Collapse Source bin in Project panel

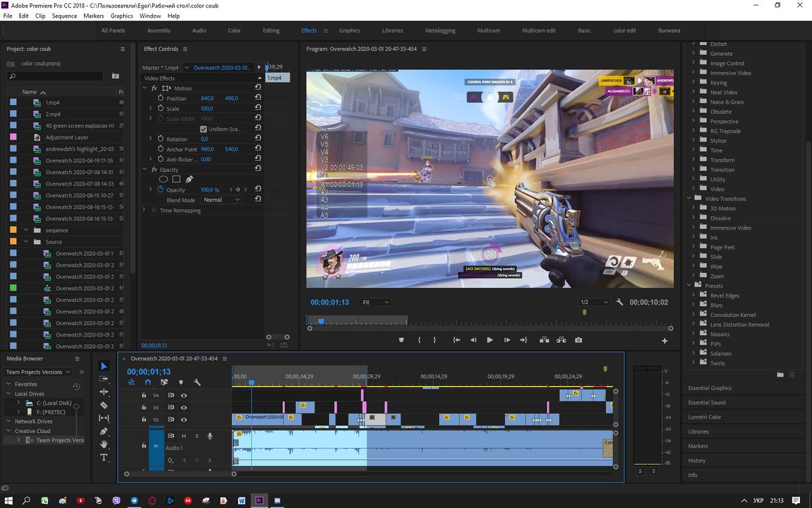[26, 242]
